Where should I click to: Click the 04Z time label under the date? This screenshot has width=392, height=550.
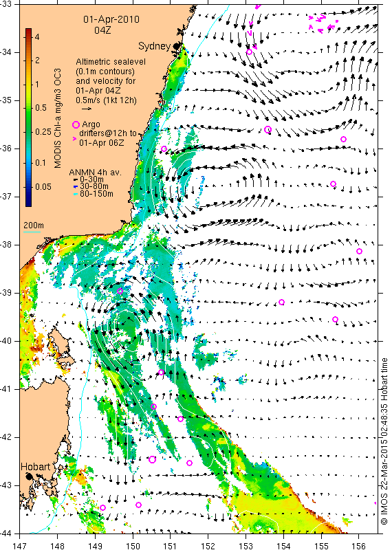(102, 30)
